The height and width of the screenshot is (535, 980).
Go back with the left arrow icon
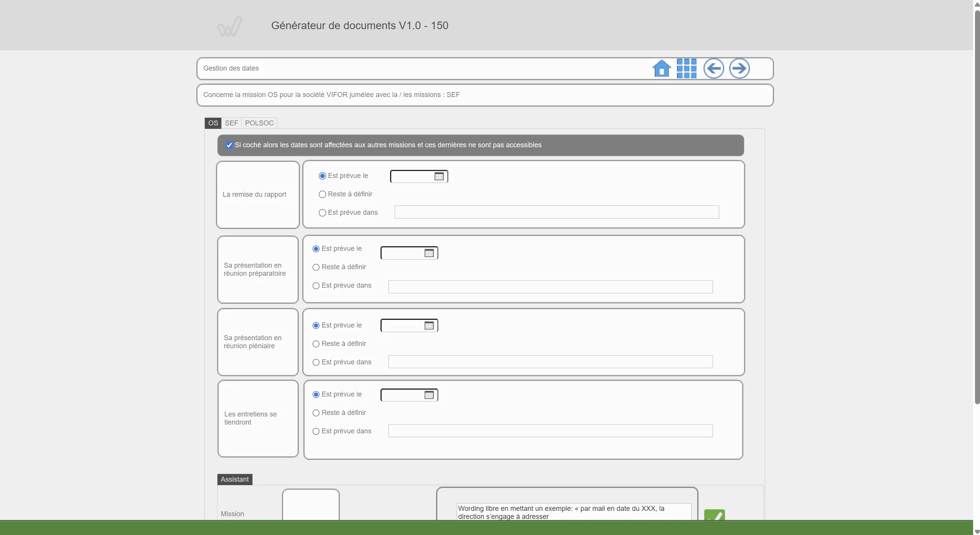pyautogui.click(x=713, y=69)
